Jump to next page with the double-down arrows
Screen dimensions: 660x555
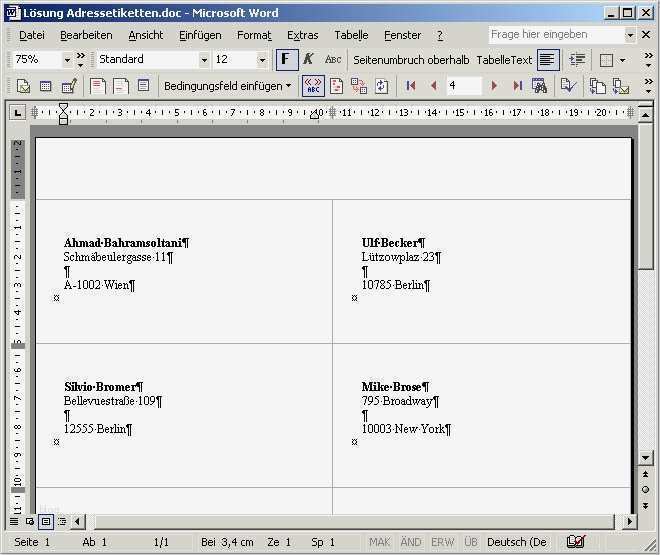(x=645, y=505)
